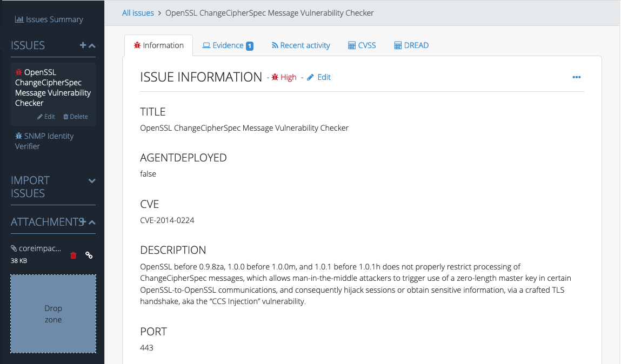This screenshot has width=621, height=364.
Task: Open the DREAD tab
Action: (x=411, y=45)
